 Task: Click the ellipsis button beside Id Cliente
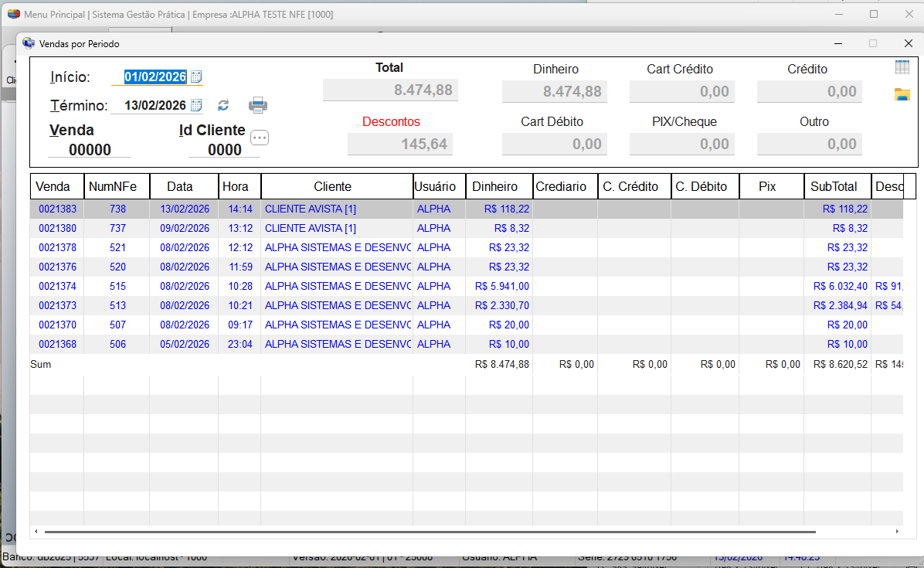click(x=260, y=138)
